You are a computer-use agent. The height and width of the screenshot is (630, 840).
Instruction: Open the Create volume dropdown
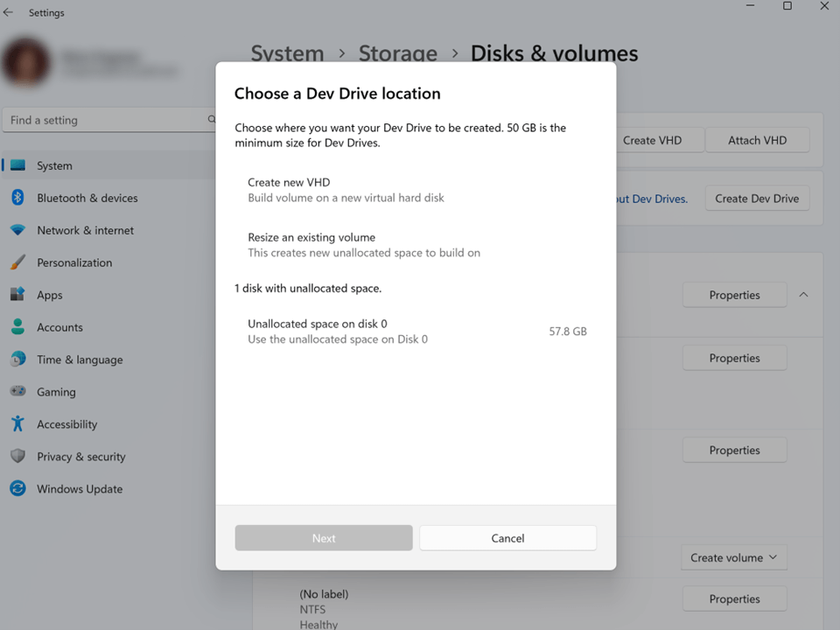[x=734, y=557]
